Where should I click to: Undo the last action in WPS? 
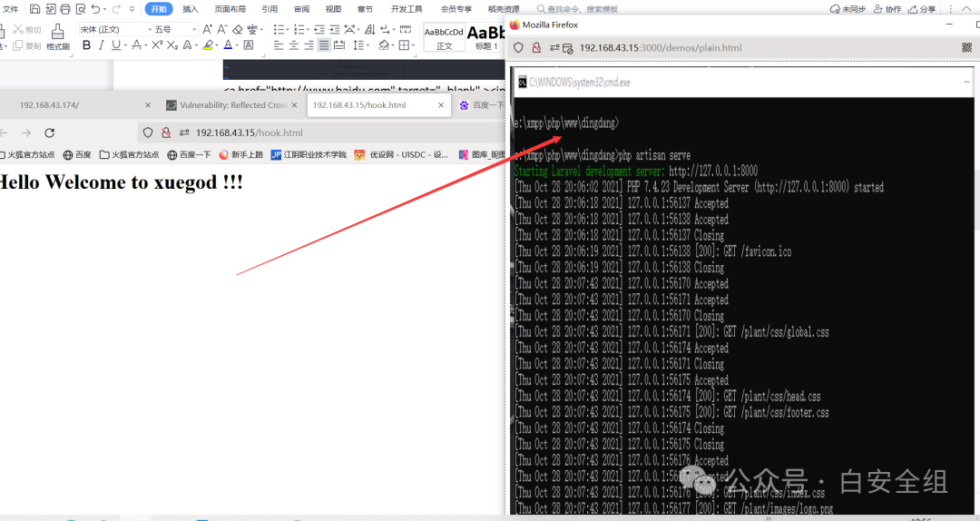(x=95, y=9)
